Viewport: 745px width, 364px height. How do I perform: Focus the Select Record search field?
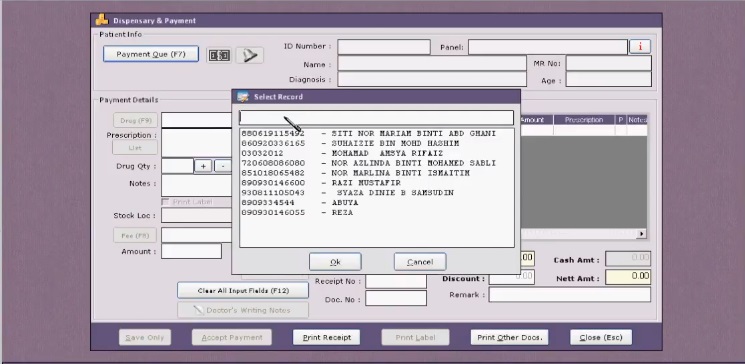[376, 117]
